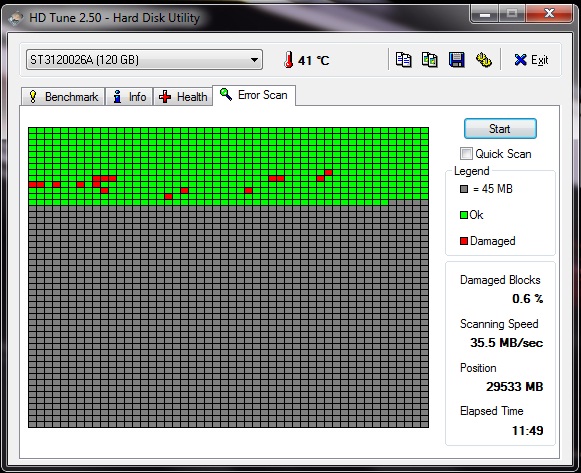Click the blue X Exit icon
This screenshot has width=581, height=473.
pyautogui.click(x=520, y=60)
